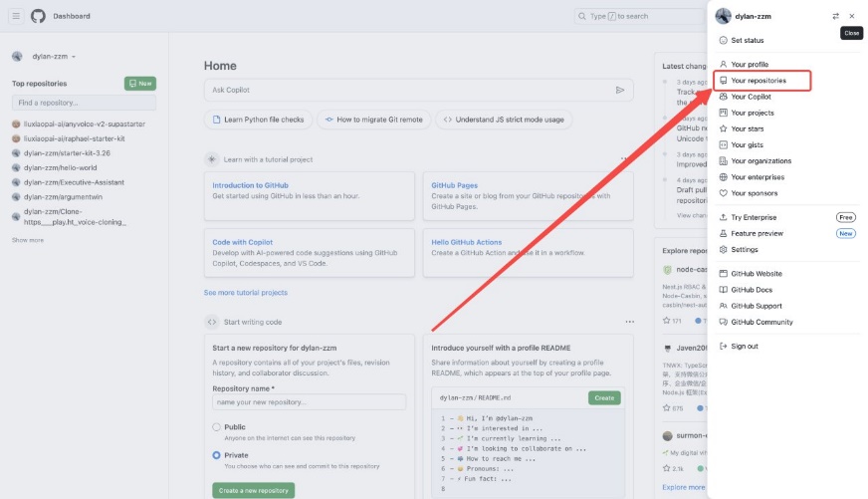Screen dimensions: 868x499
Task: Select Your gists from user menu
Action: click(748, 144)
